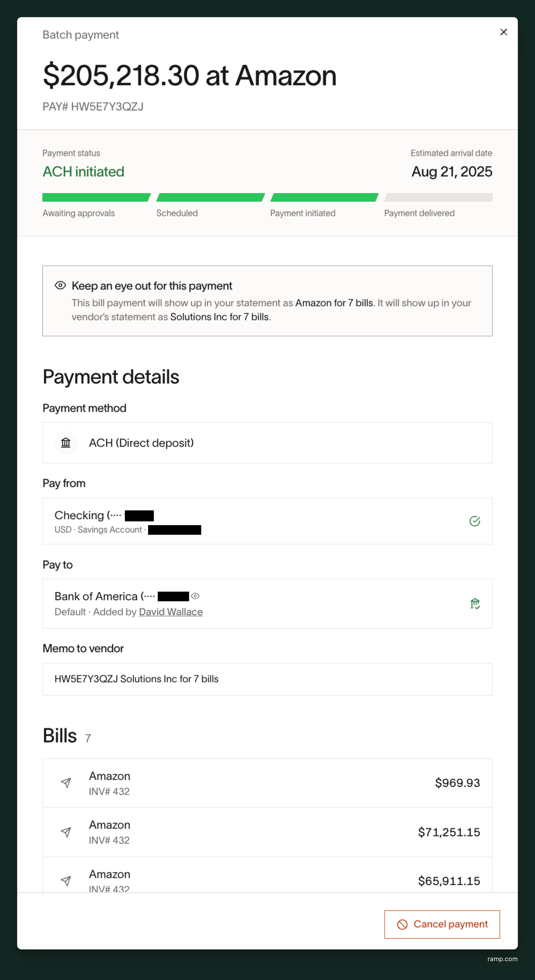Reveal the Bank of America account number
Viewport: 535px width, 980px height.
195,596
